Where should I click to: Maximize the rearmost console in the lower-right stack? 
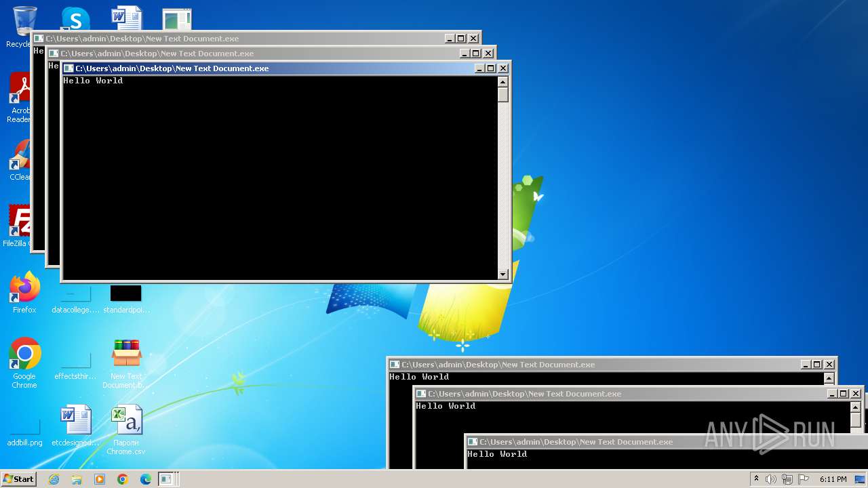(817, 365)
